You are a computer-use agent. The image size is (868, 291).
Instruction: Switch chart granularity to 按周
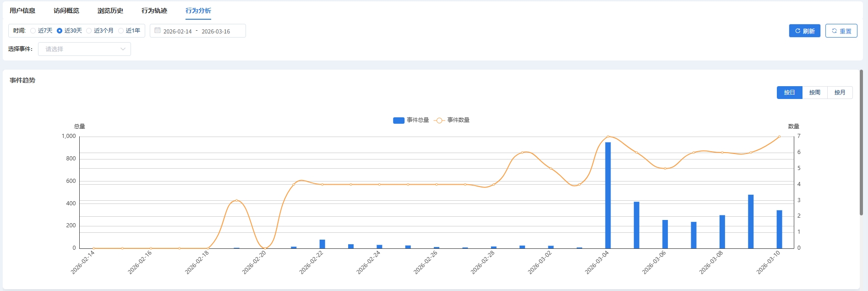click(814, 93)
